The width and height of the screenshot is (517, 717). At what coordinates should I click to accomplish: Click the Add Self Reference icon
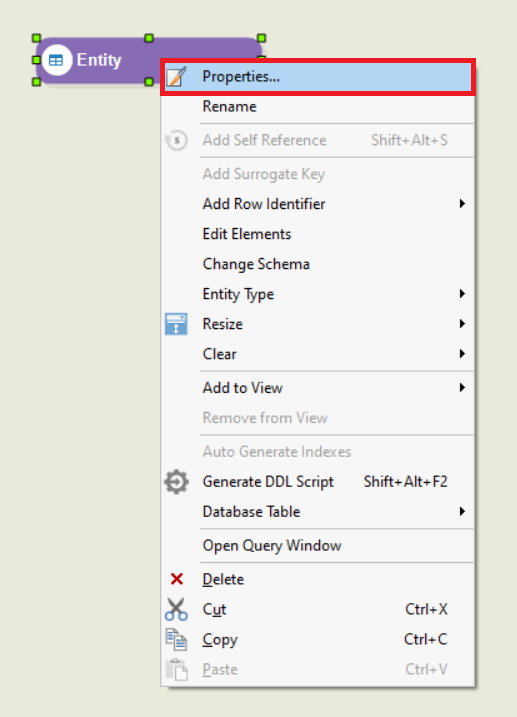click(176, 140)
